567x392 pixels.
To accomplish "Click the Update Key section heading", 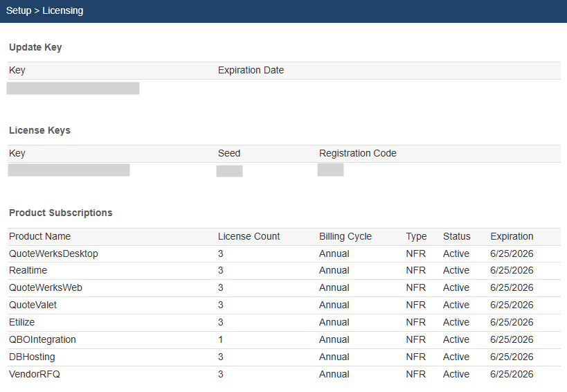I will click(x=35, y=48).
